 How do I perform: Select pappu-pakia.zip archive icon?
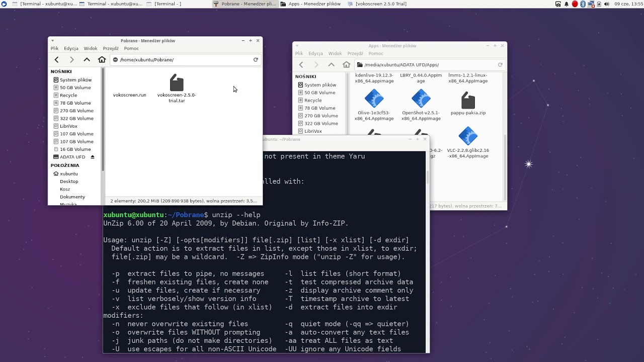point(468,101)
